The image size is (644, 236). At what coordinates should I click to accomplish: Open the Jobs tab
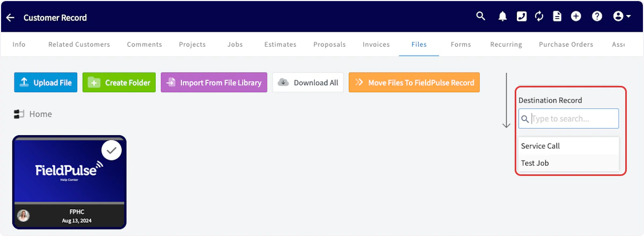click(235, 45)
